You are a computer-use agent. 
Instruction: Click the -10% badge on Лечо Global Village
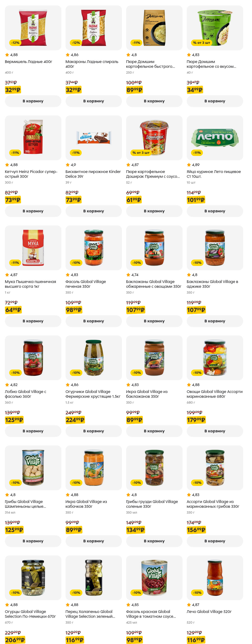(197, 593)
